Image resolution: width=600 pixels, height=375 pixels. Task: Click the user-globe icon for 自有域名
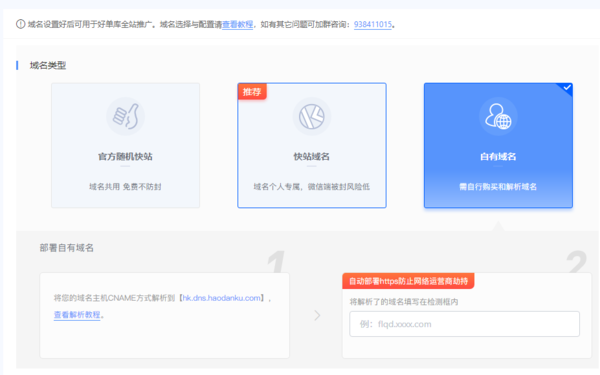pos(498,116)
